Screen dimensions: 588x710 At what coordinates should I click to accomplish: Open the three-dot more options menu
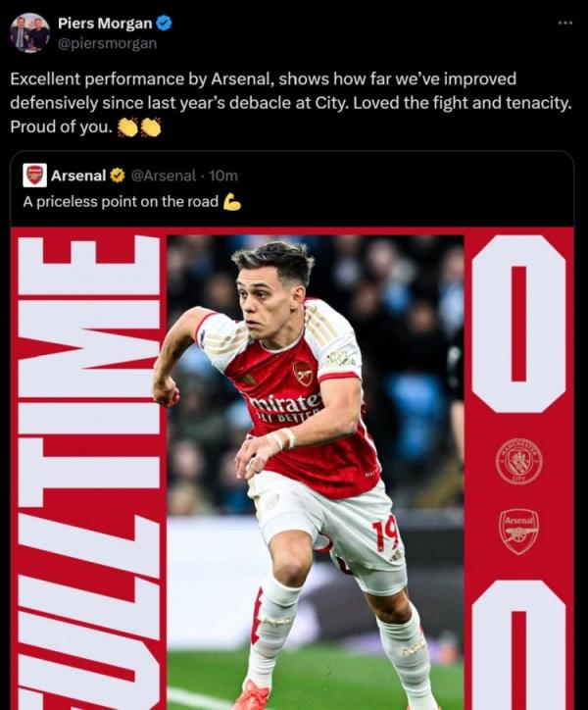[x=564, y=23]
